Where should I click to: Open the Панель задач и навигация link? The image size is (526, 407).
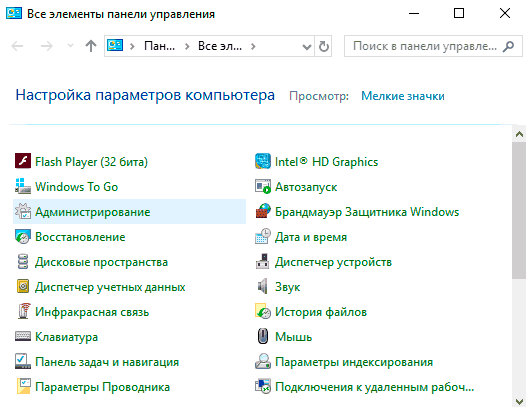coord(107,362)
